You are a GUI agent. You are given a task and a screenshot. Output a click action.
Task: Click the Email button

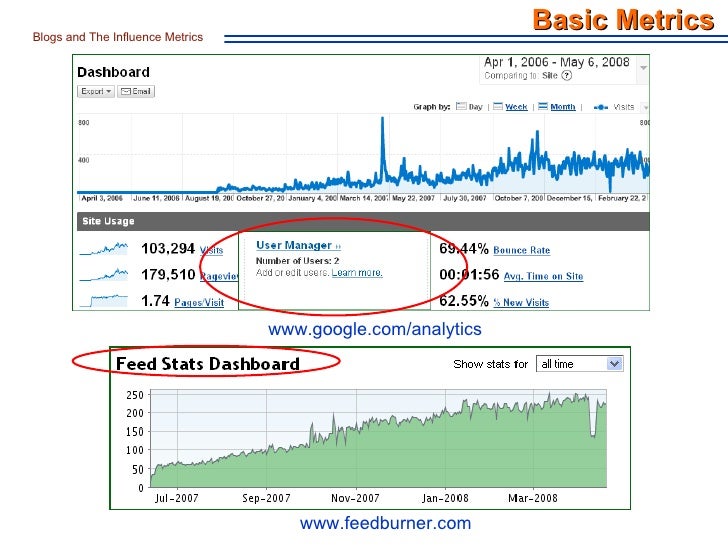click(136, 91)
